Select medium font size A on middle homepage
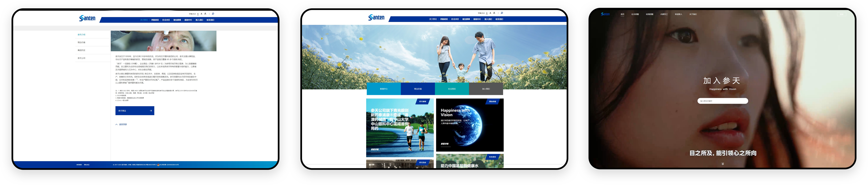The height and width of the screenshot is (185, 868). [490, 13]
